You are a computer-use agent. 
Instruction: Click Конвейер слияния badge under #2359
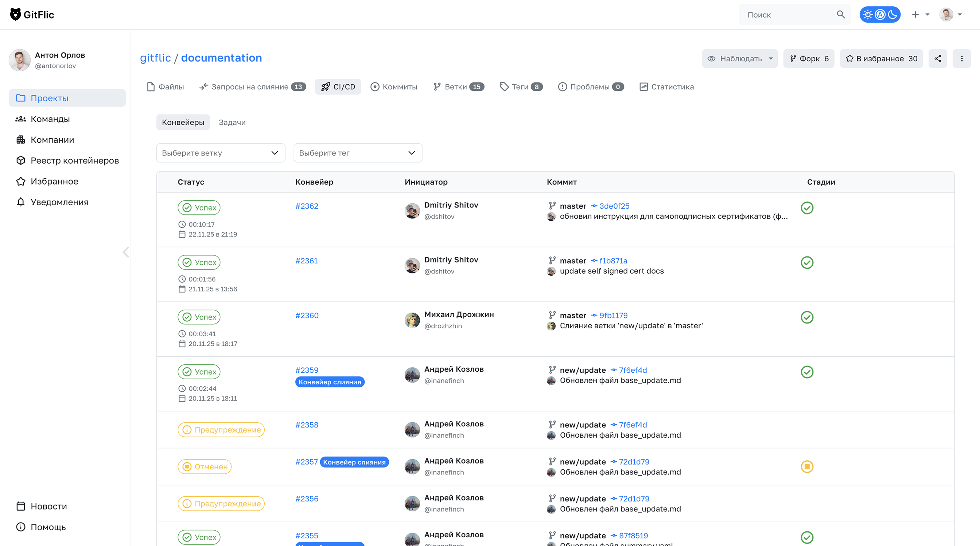point(330,382)
